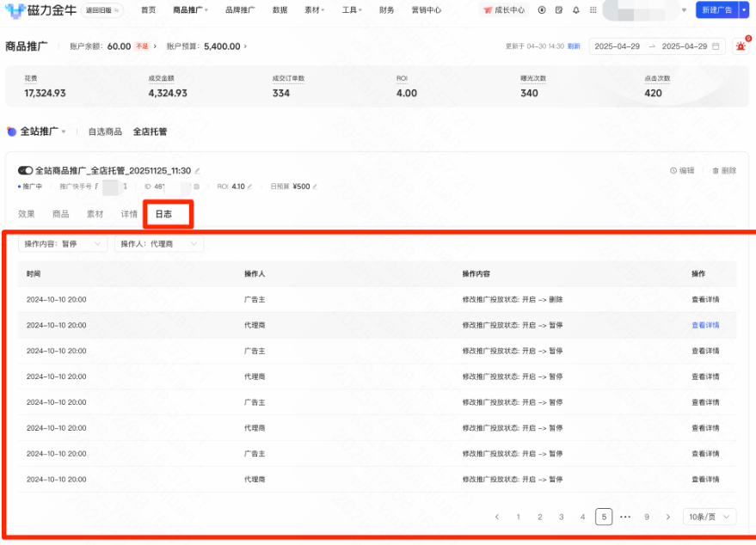Viewport: 756px width, 545px height.
Task: Switch to 全店托管 tab
Action: tap(150, 132)
